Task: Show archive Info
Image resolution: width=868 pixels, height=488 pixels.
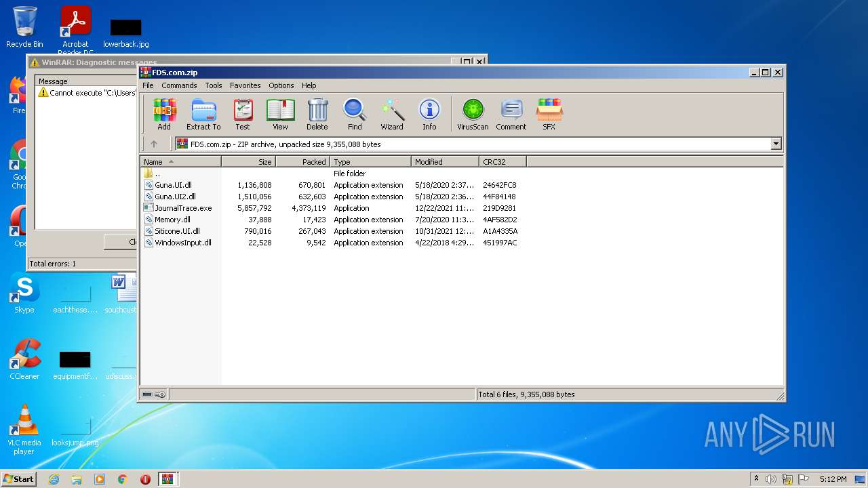Action: click(429, 114)
